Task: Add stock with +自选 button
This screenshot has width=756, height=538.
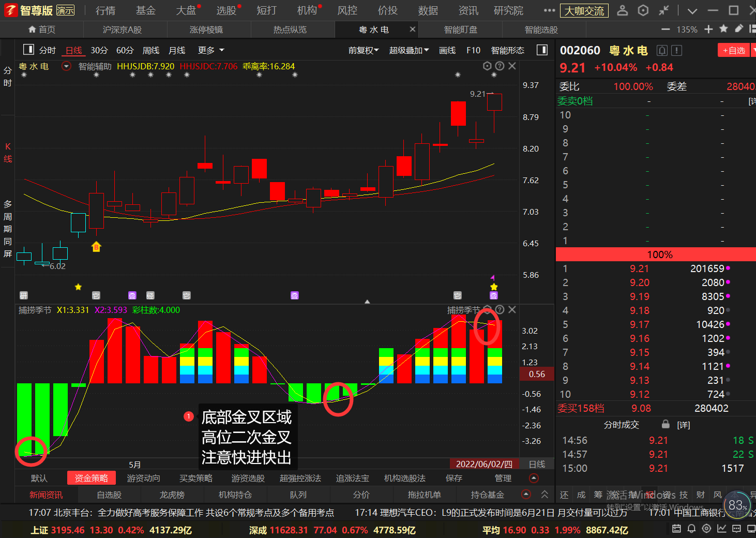Action: click(x=734, y=50)
